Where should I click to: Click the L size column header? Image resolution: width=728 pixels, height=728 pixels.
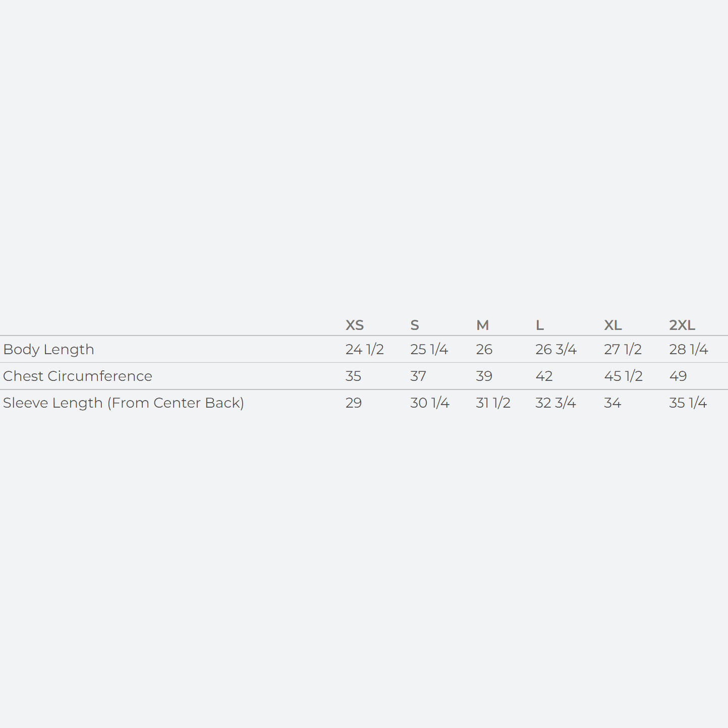click(540, 325)
